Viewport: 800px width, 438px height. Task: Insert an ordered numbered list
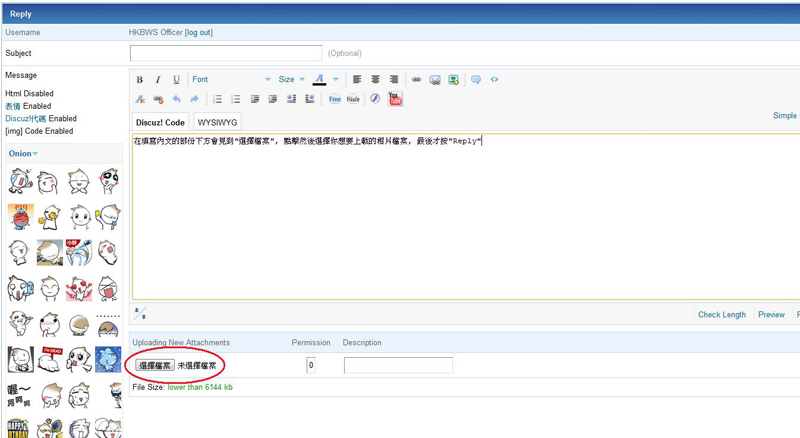[217, 99]
